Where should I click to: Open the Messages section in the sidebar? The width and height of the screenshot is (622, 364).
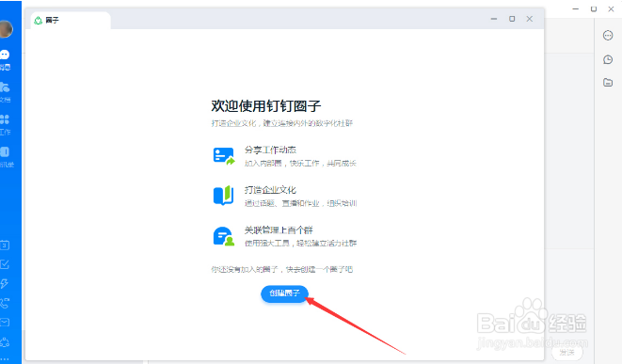point(5,59)
